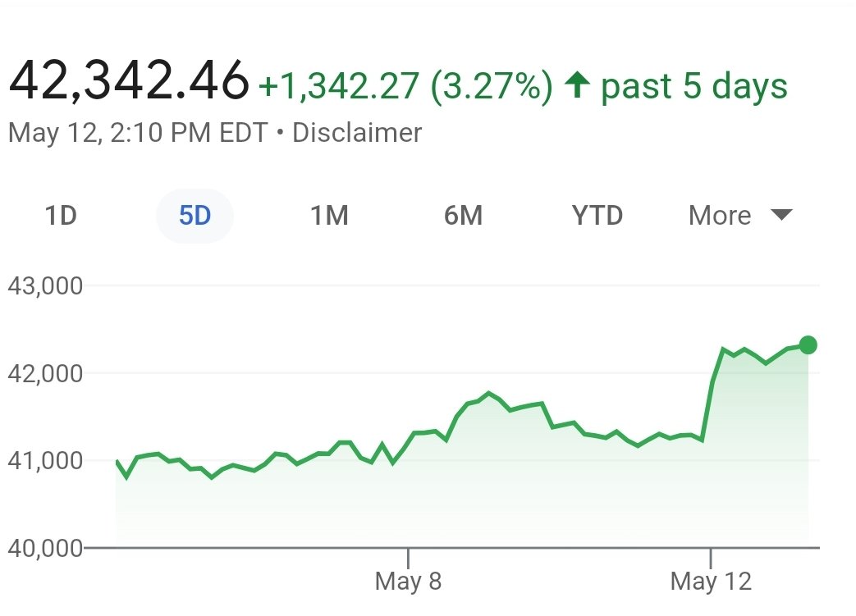Show the 1M chart range

329,216
